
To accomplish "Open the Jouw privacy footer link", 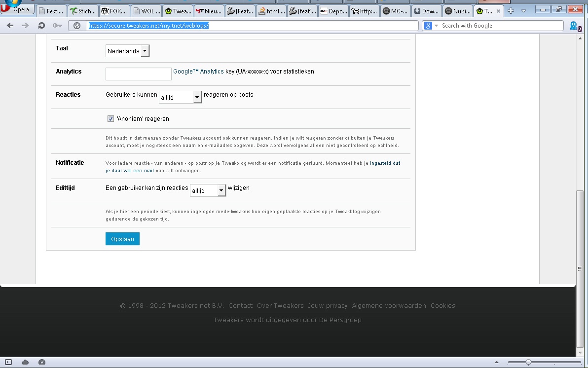I will tap(328, 306).
